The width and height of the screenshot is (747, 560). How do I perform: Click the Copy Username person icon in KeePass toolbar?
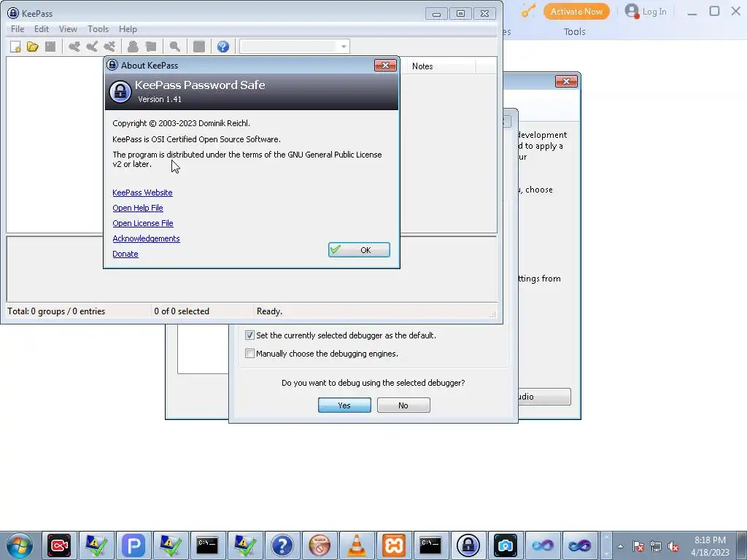tap(133, 47)
